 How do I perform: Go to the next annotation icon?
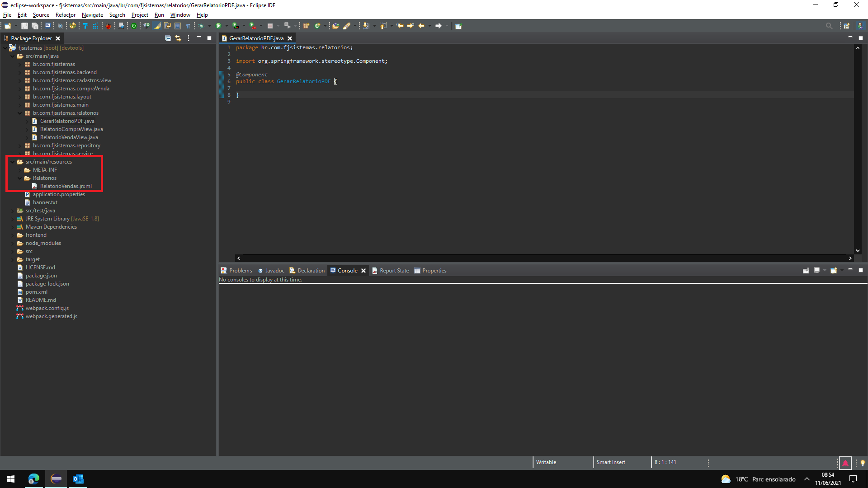click(x=366, y=26)
